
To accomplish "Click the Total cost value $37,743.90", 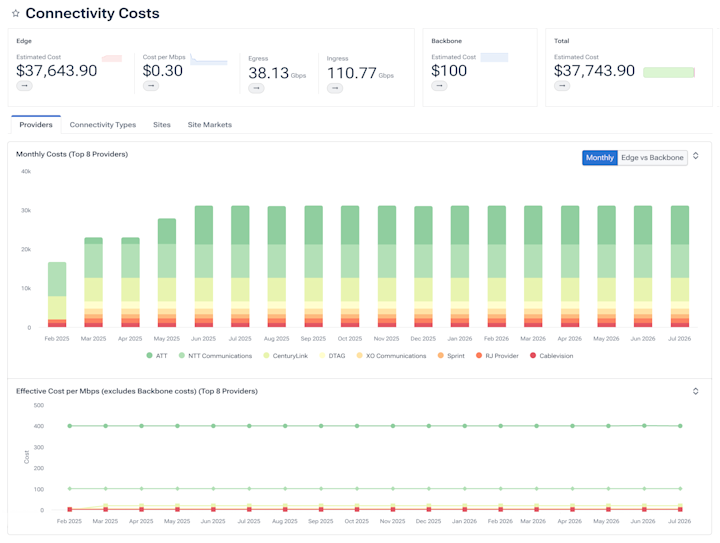I will click(x=594, y=71).
